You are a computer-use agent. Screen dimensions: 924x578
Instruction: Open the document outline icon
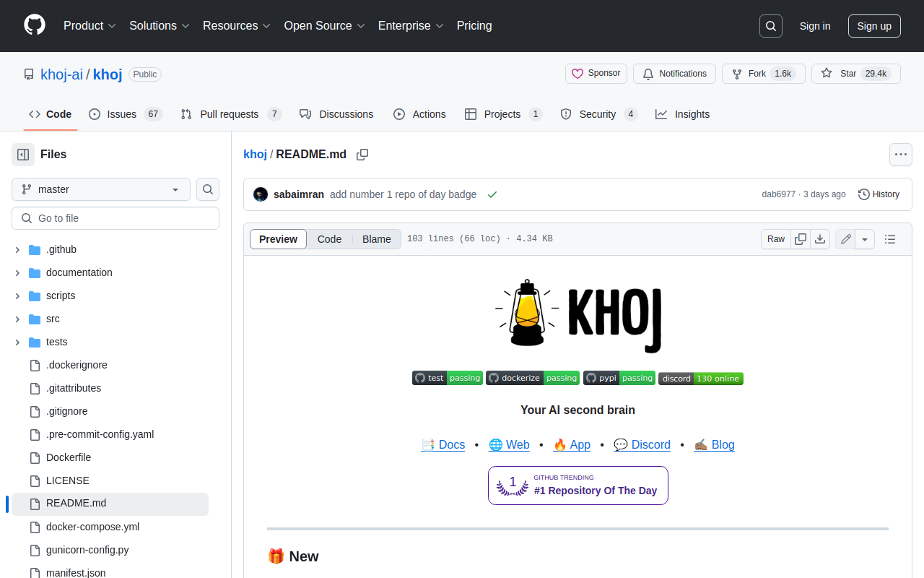click(x=890, y=239)
